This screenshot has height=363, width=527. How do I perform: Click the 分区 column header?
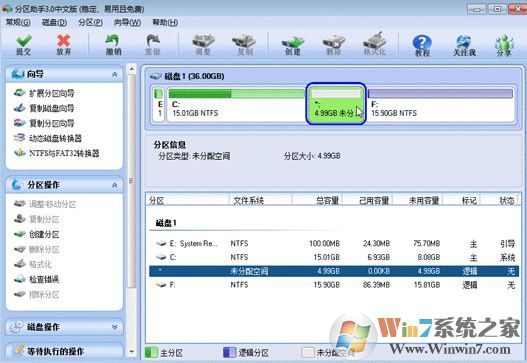tap(188, 200)
